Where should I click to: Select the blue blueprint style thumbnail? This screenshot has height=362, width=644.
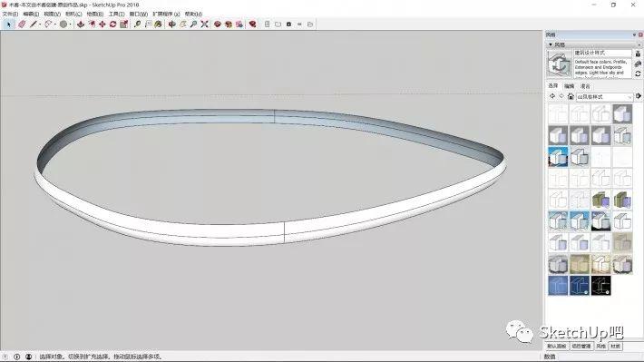tap(558, 286)
